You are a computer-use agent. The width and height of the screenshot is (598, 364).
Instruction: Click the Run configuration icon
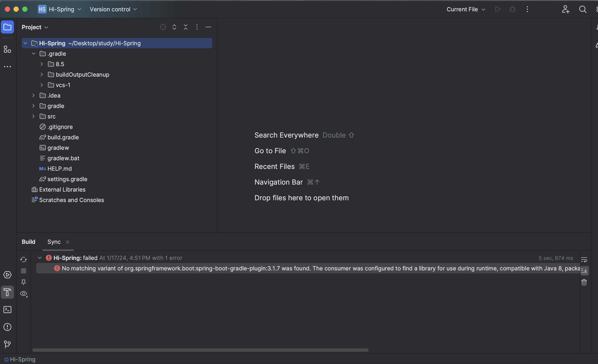[497, 9]
